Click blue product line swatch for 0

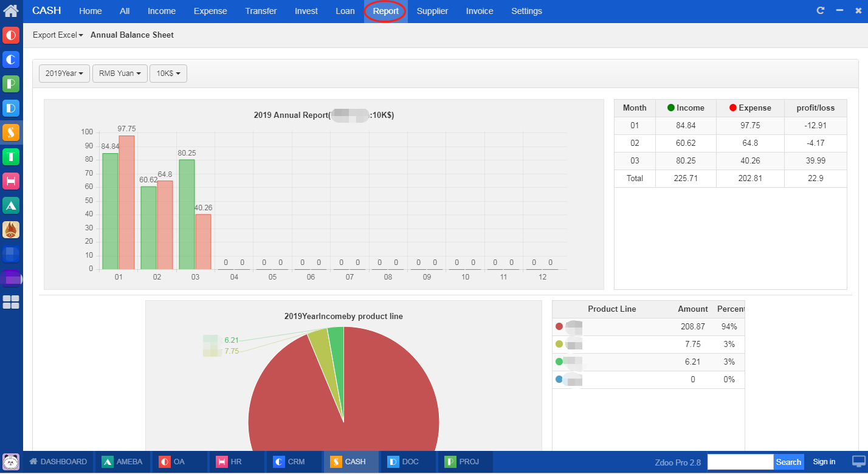point(559,379)
